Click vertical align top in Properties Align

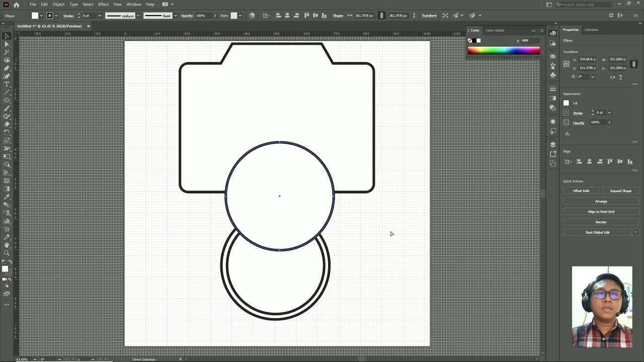pyautogui.click(x=610, y=161)
